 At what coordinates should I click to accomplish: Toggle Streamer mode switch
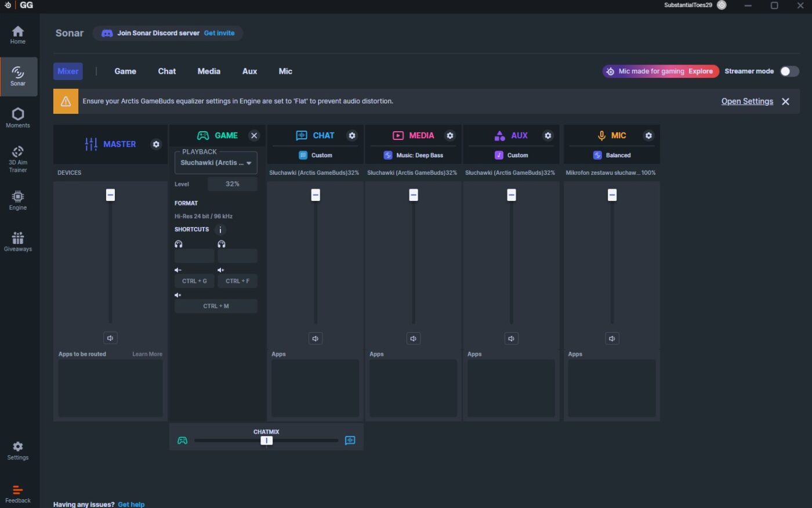789,71
